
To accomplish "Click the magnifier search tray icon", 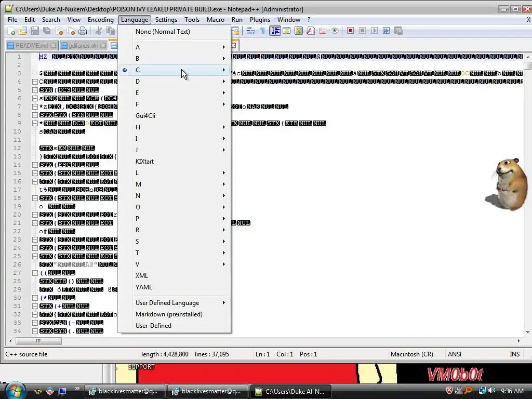I will point(468,391).
